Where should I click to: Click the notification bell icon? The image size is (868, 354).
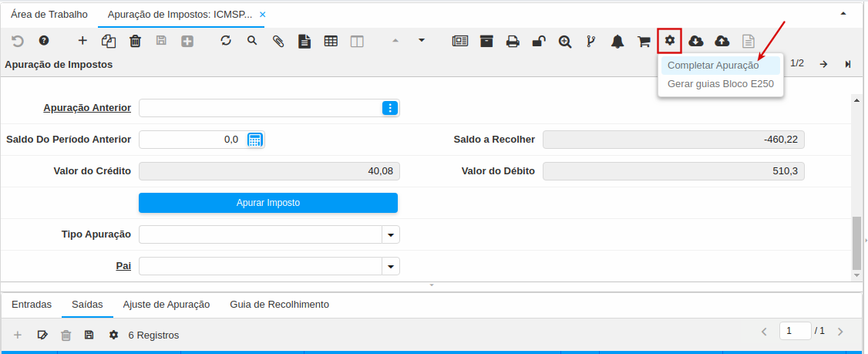click(617, 42)
